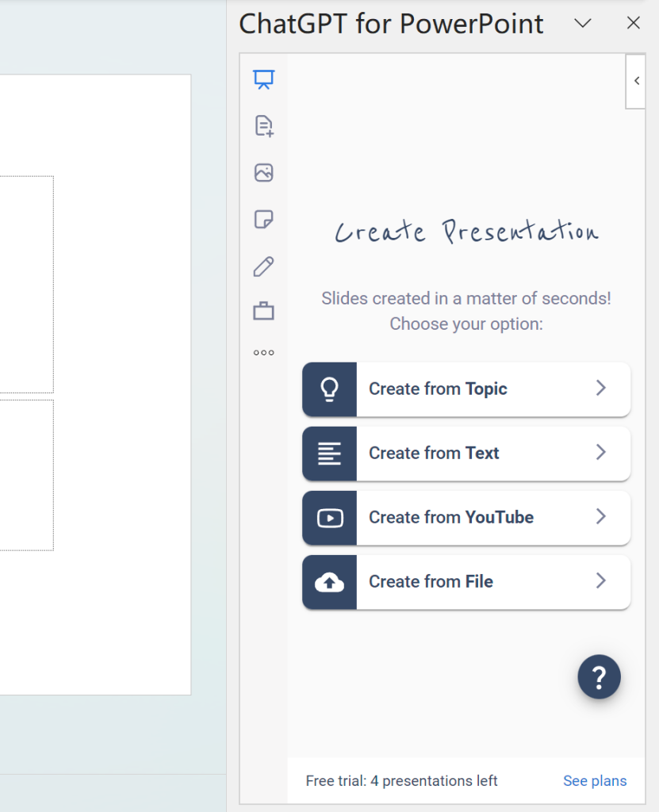
Task: Choose the pencil edit sidebar icon
Action: 264,266
